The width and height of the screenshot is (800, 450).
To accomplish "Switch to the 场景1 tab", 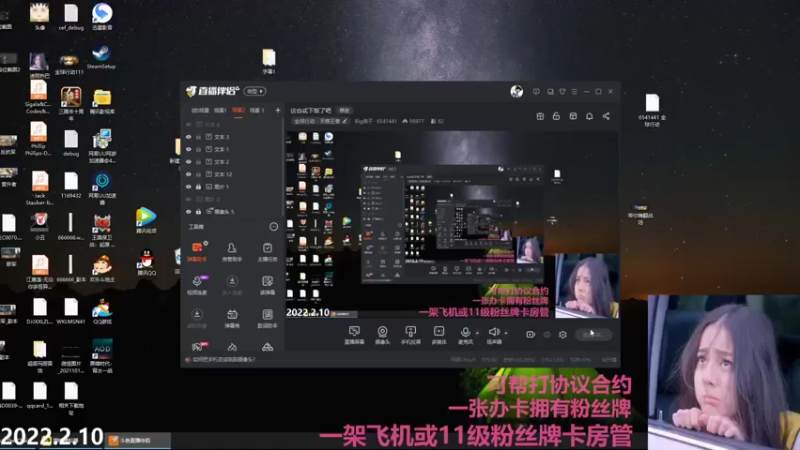I will coord(220,110).
